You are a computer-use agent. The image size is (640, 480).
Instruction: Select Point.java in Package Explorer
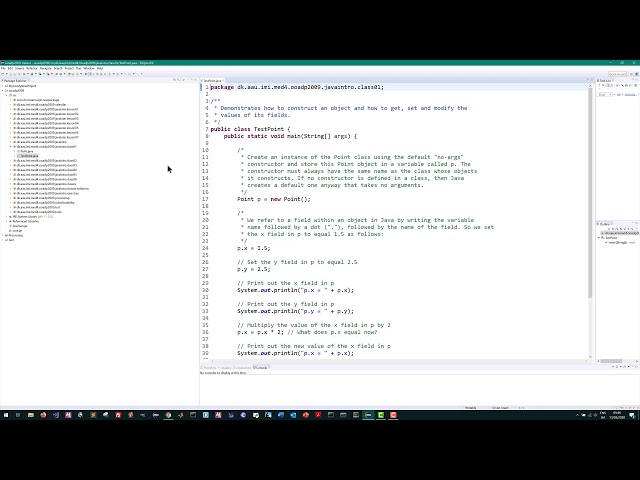[x=27, y=151]
